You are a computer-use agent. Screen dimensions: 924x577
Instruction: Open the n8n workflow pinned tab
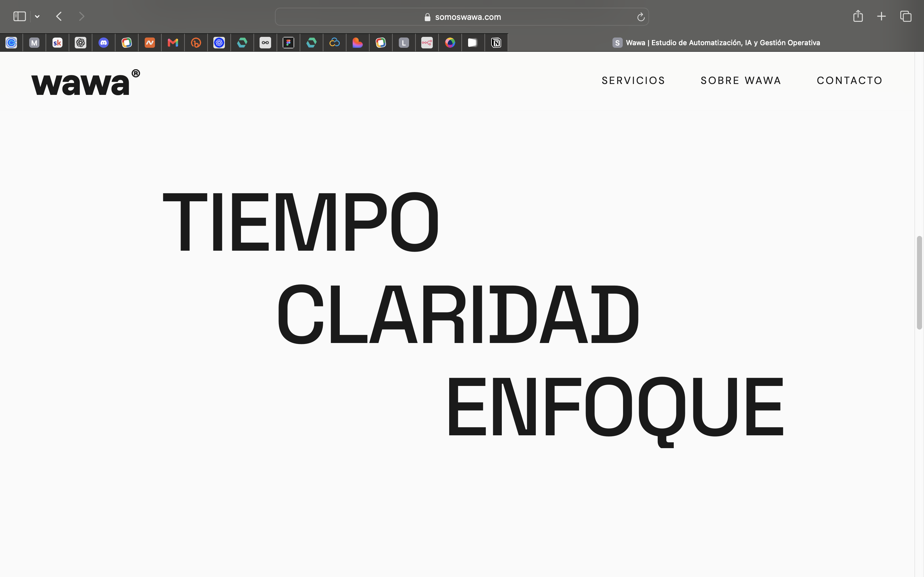click(x=427, y=43)
